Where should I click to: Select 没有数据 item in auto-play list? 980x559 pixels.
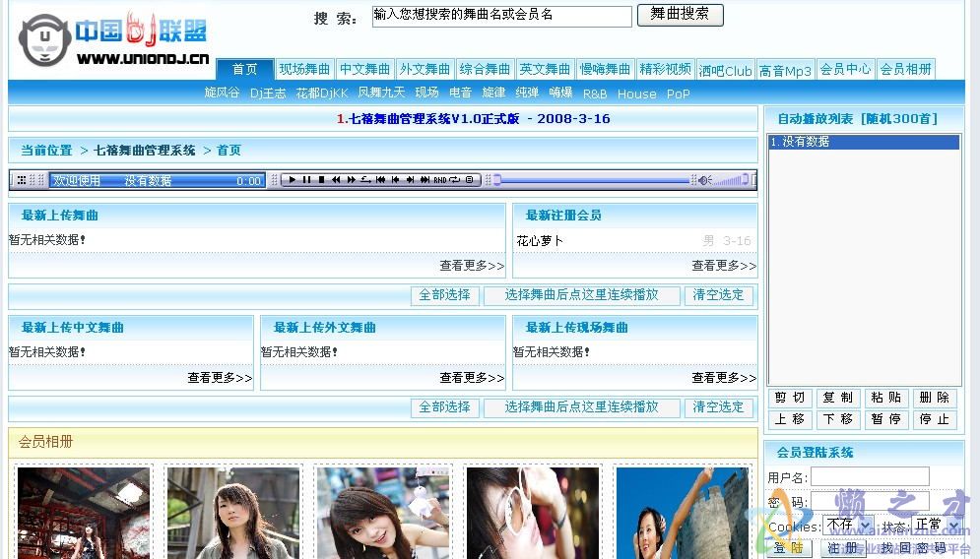point(863,142)
